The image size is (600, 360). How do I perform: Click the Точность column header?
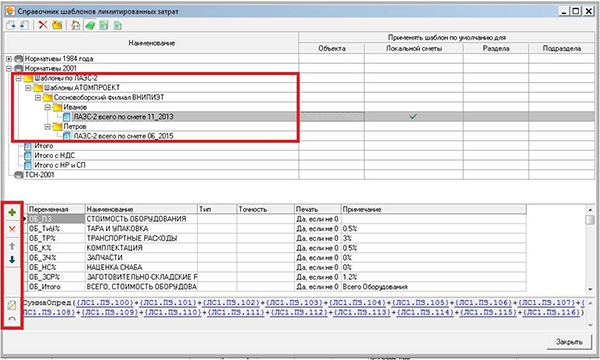[x=265, y=209]
